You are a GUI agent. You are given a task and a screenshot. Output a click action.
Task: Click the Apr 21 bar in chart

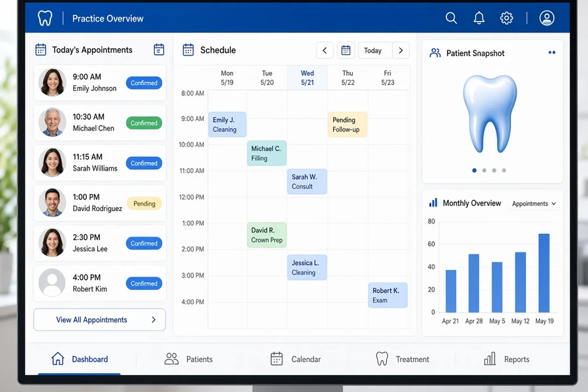451,291
